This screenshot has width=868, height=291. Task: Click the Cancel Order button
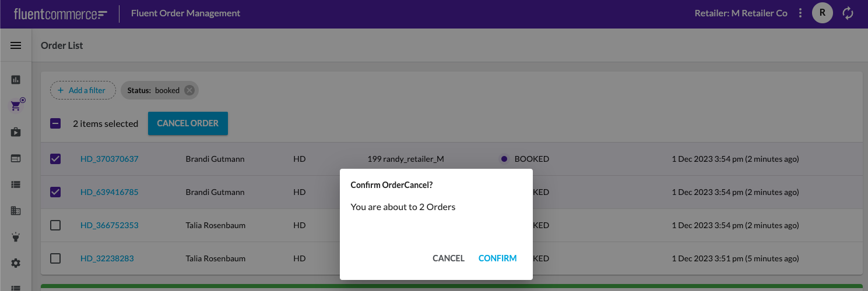(x=188, y=123)
